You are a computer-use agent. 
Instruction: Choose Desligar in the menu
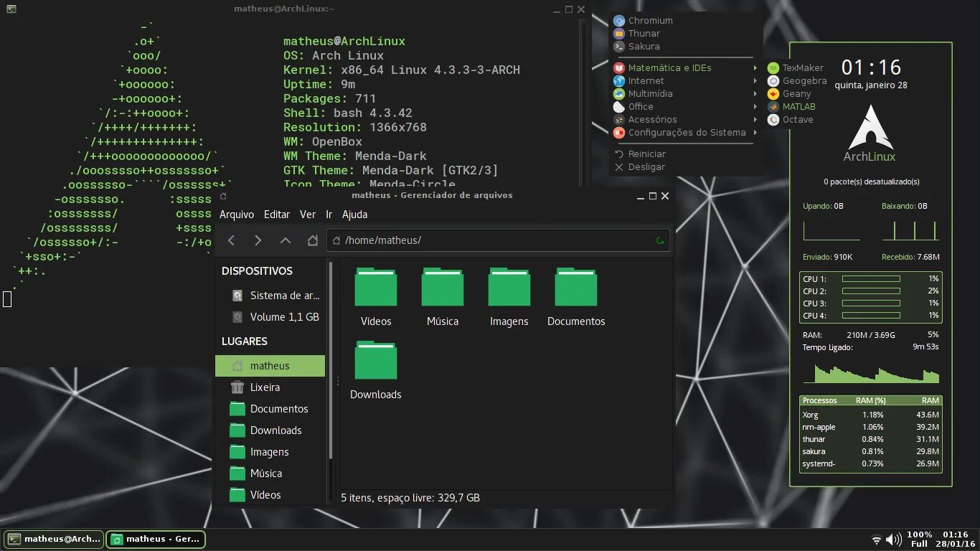coord(640,167)
